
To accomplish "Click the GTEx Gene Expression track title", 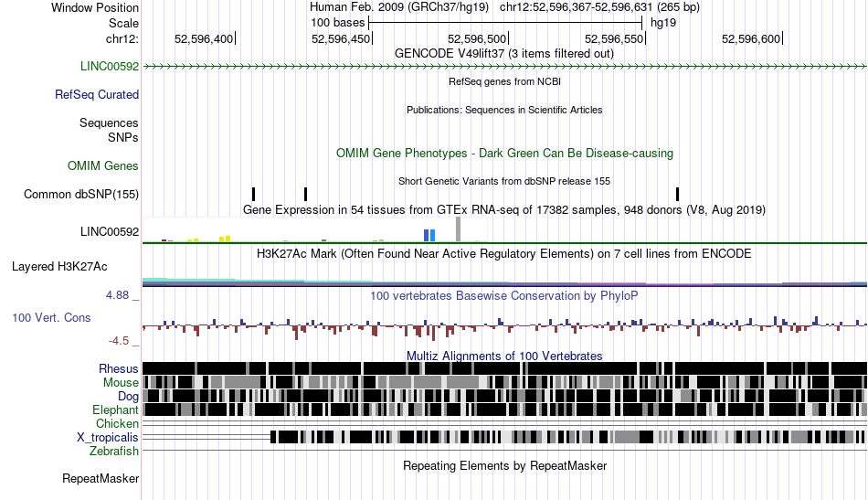I will 504,210.
